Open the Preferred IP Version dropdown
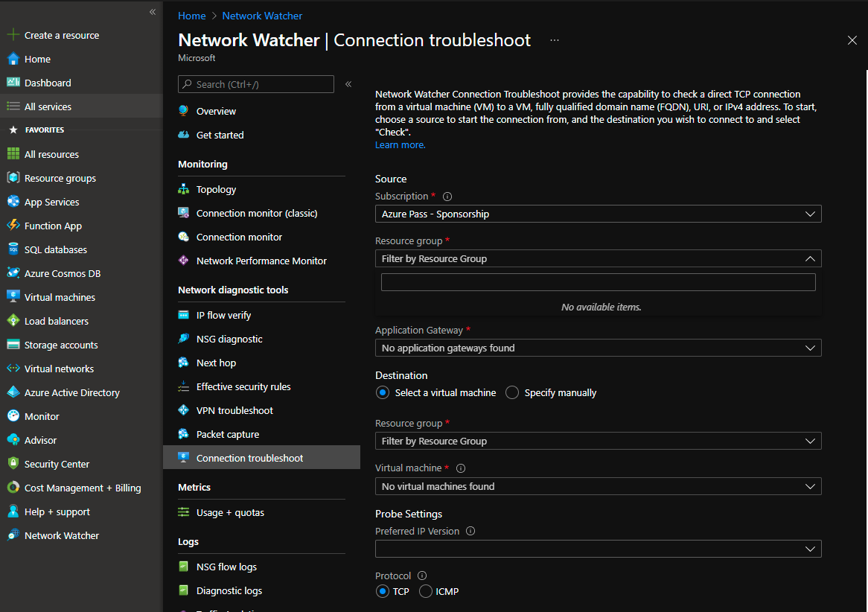This screenshot has width=868, height=612. (598, 549)
